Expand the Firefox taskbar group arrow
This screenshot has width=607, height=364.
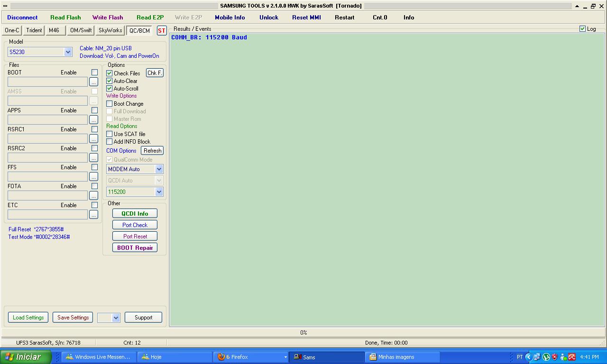[x=285, y=357]
